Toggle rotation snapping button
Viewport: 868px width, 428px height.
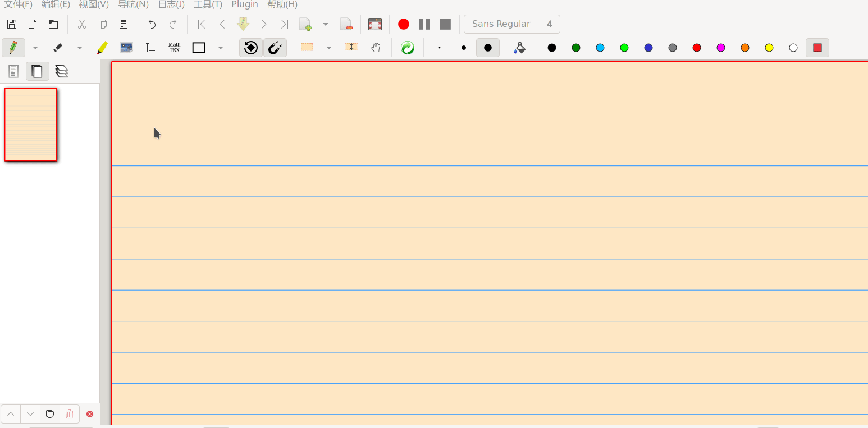(251, 48)
